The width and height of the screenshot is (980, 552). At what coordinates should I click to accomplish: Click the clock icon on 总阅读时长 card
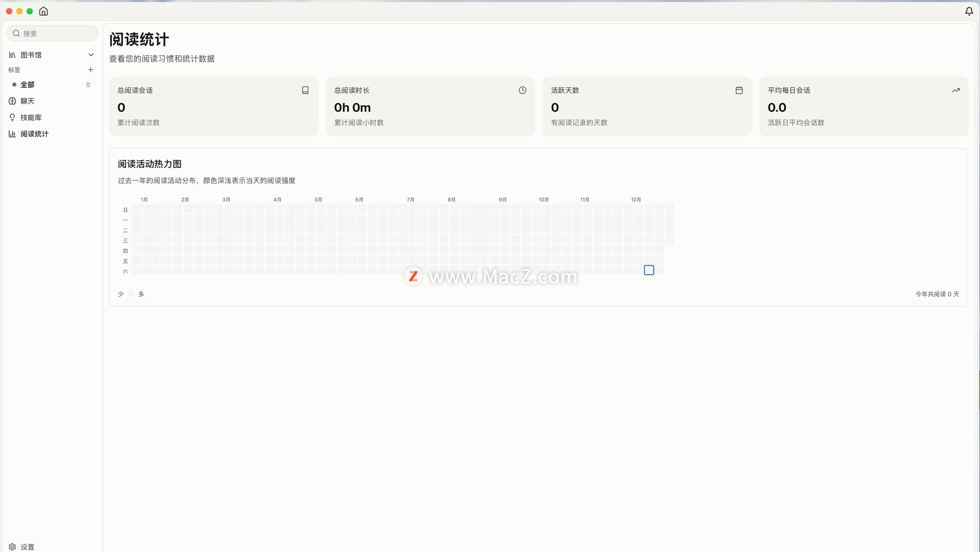[522, 90]
